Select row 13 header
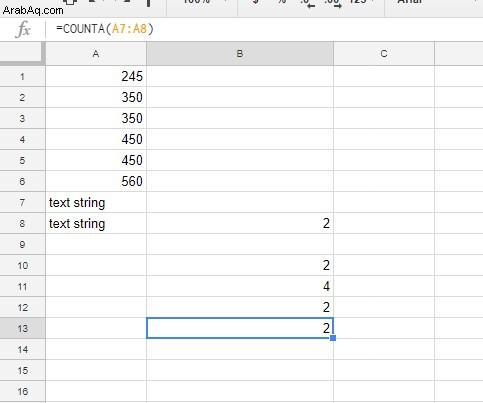This screenshot has width=483, height=403. (22, 328)
